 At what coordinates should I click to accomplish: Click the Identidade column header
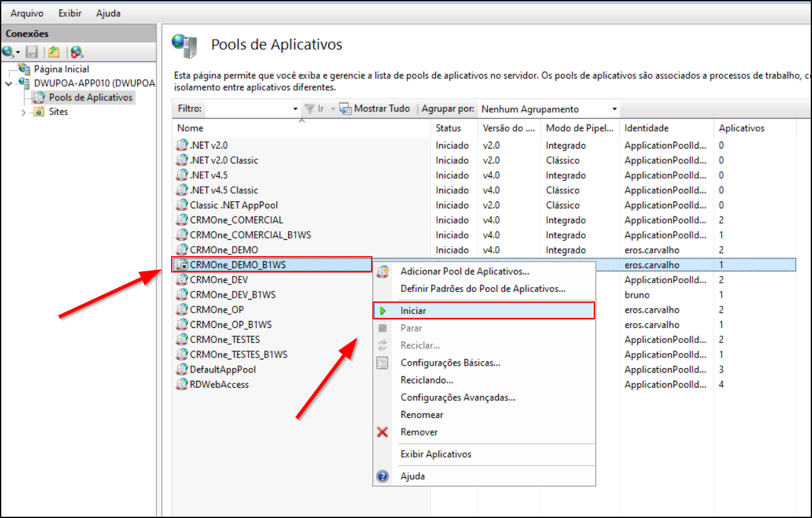(x=647, y=128)
